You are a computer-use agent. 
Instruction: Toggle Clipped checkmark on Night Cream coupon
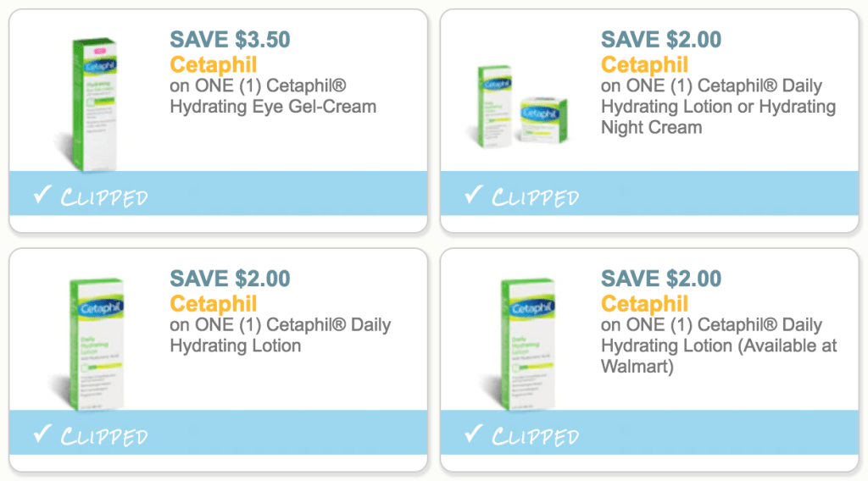pyautogui.click(x=473, y=195)
